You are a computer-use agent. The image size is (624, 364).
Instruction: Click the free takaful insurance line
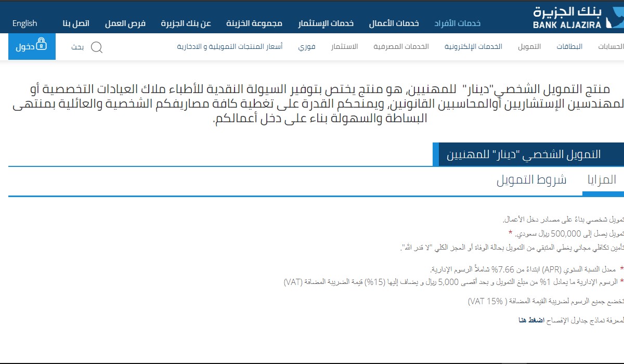[512, 248]
